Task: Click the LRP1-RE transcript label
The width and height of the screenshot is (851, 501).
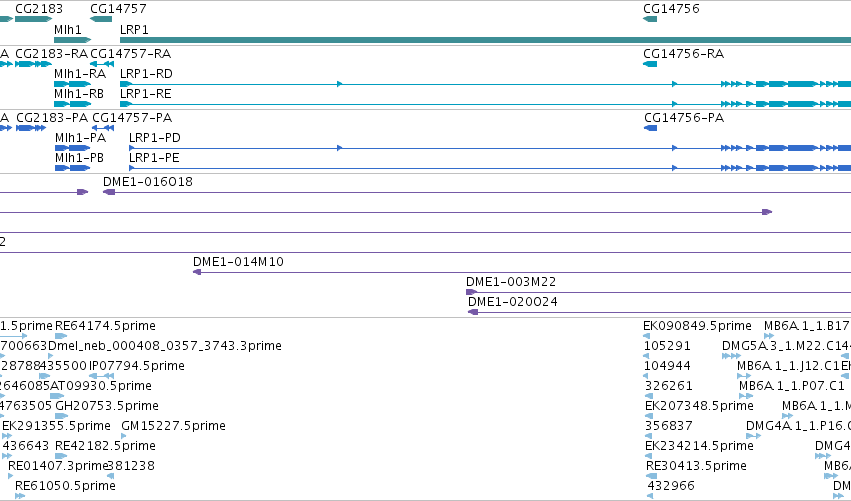Action: 145,94
